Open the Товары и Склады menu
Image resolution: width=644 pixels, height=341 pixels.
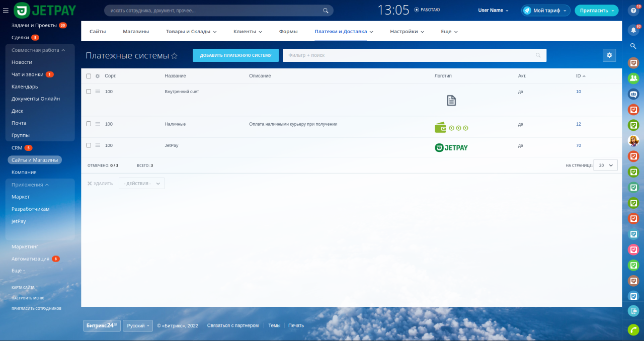(x=191, y=31)
